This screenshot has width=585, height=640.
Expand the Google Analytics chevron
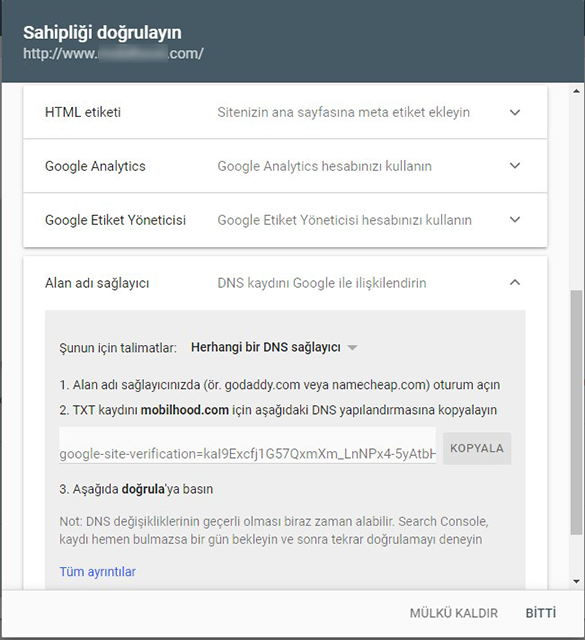click(515, 166)
